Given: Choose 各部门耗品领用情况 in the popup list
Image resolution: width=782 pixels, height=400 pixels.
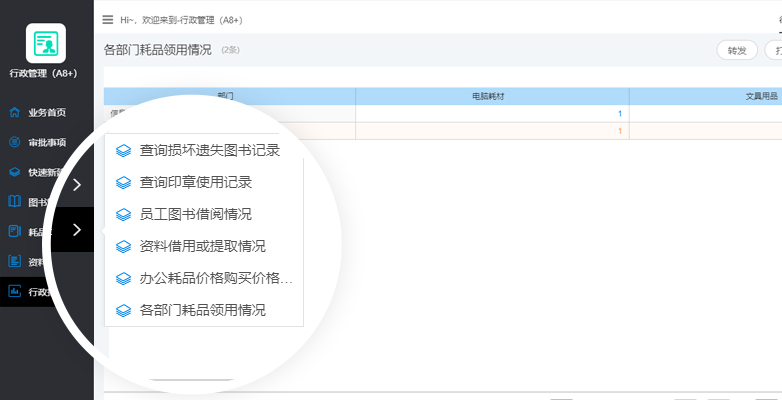Looking at the screenshot, I should pyautogui.click(x=202, y=310).
